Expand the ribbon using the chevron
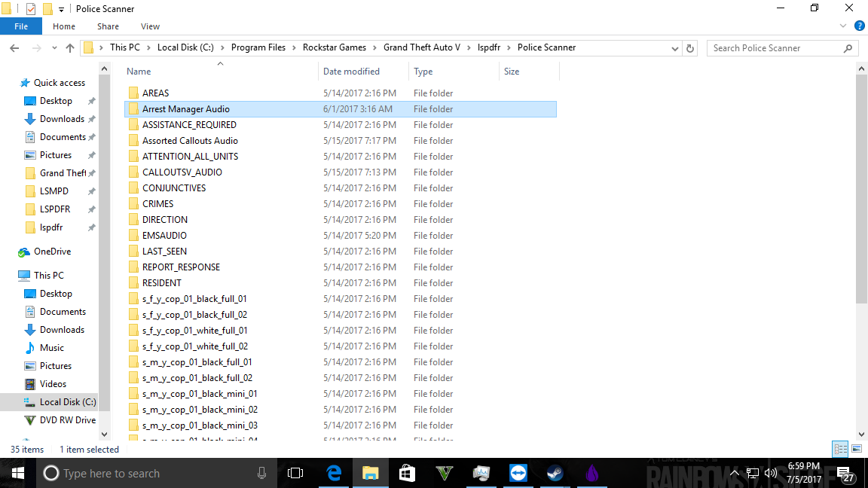 (842, 26)
